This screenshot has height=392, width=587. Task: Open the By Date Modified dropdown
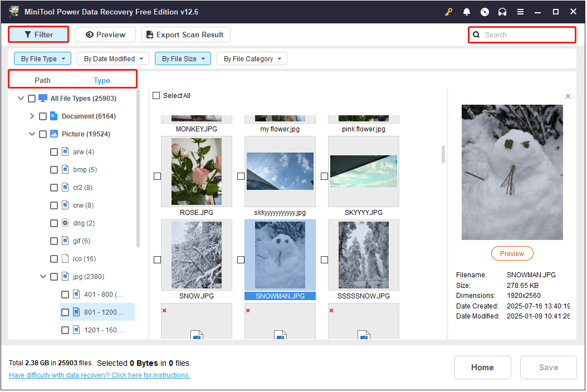(112, 58)
